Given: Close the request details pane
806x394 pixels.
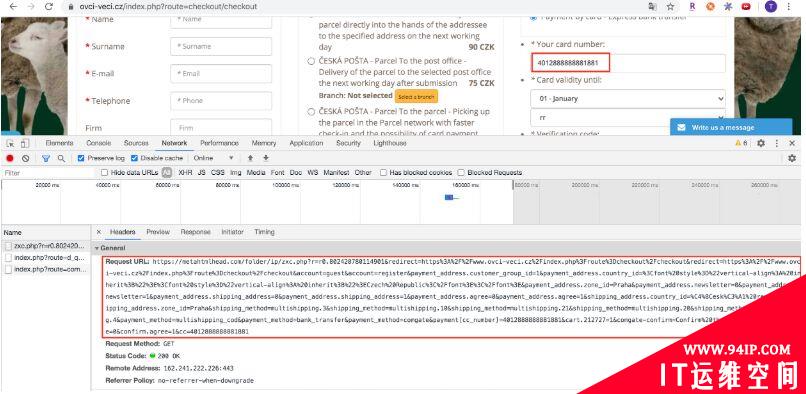Looking at the screenshot, I should coord(99,232).
